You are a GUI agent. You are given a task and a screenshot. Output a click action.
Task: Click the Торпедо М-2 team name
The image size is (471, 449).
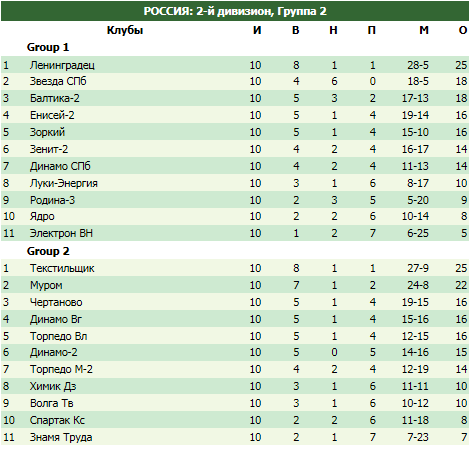[x=61, y=369]
